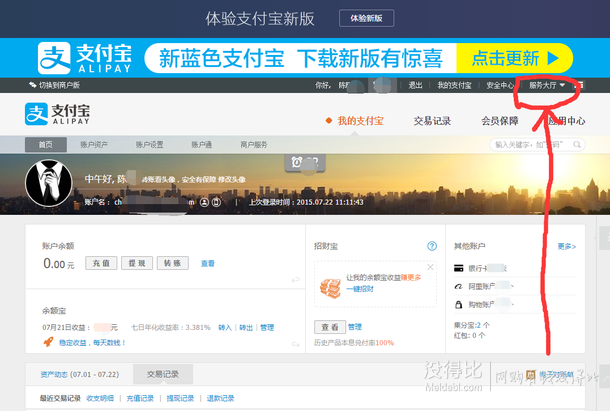The height and width of the screenshot is (411, 610).
Task: Click the 购物账户 lock icon
Action: click(459, 304)
